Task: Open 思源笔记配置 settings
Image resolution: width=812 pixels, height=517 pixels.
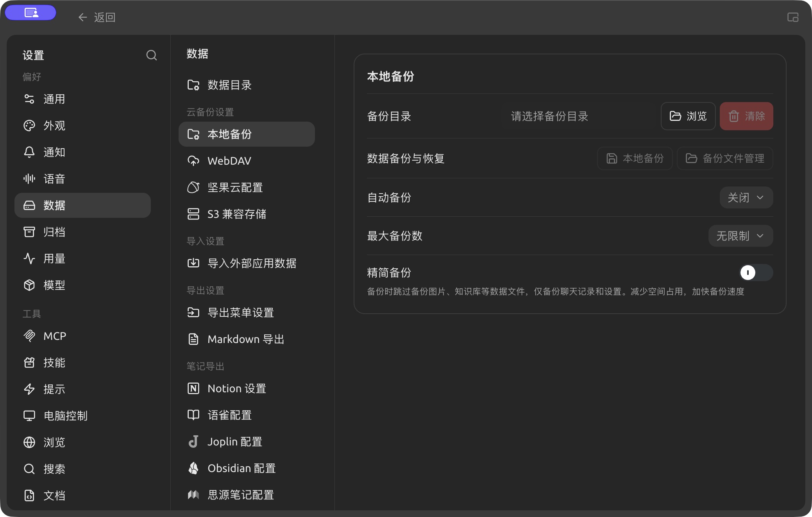Action: click(247, 495)
